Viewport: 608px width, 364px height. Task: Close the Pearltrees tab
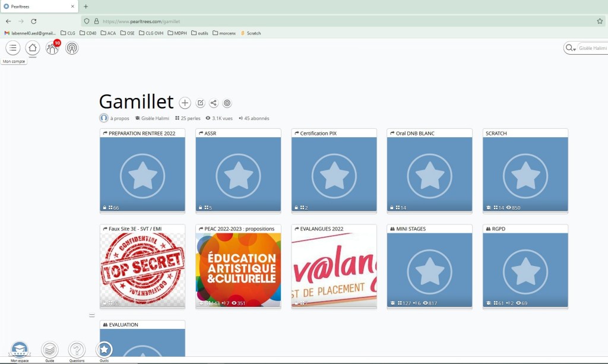click(x=72, y=7)
